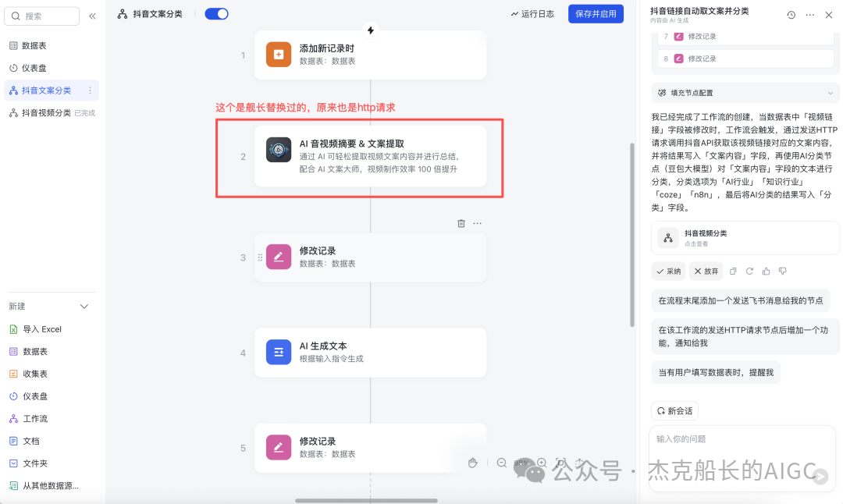Collapse the left sidebar with double-chevron icon
843x504 pixels.
pos(92,16)
